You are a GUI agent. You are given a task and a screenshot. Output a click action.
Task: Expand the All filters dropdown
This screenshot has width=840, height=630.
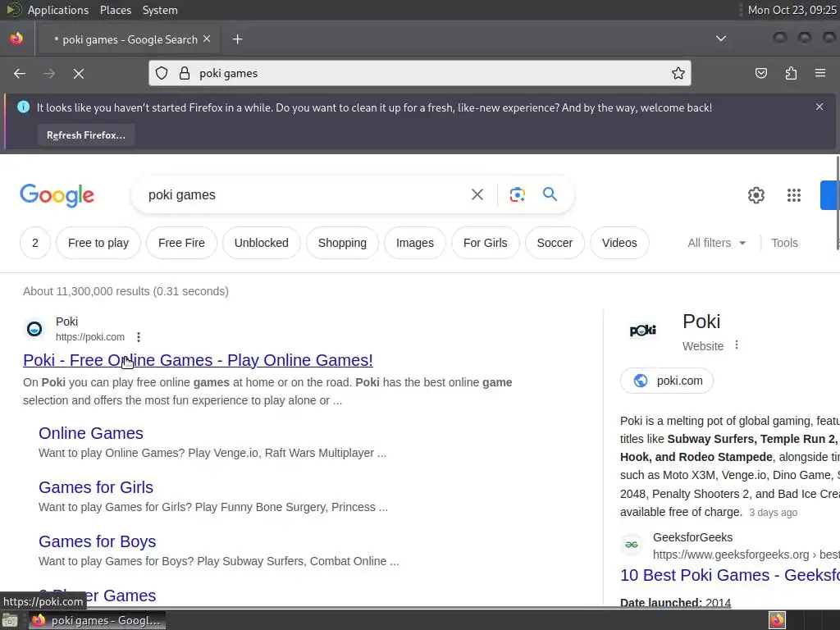pos(717,243)
